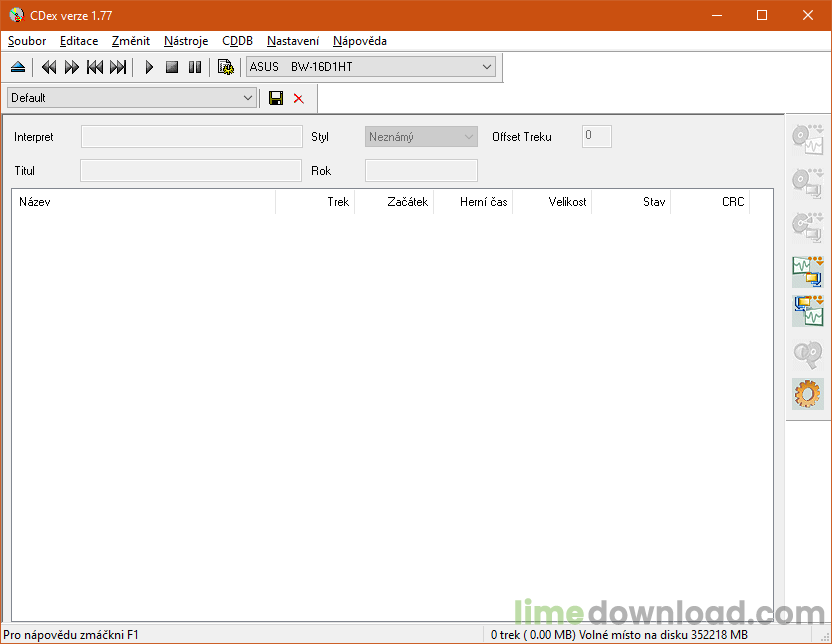Viewport: 832px width, 644px height.
Task: Start playback with the Play button
Action: click(149, 67)
